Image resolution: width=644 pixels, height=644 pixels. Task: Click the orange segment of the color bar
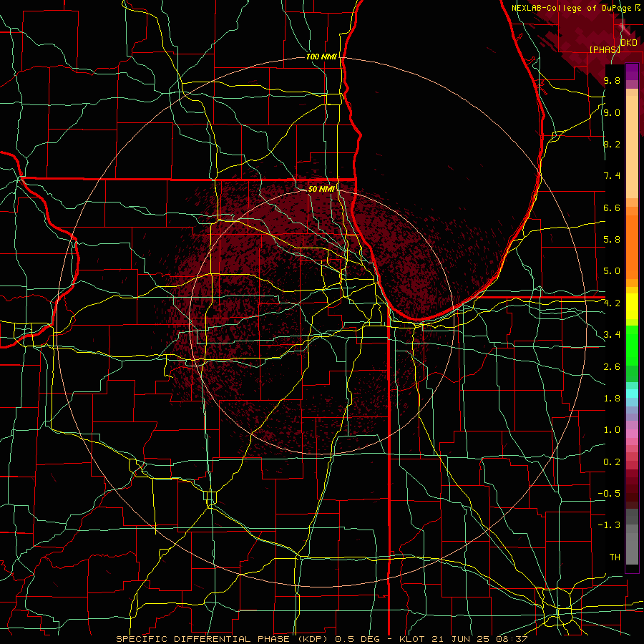632,246
